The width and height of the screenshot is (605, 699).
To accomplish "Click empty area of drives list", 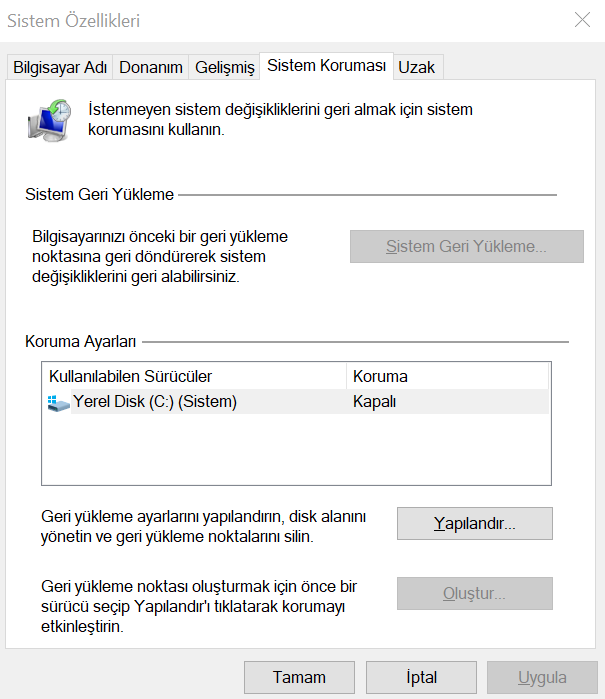I will click(295, 450).
